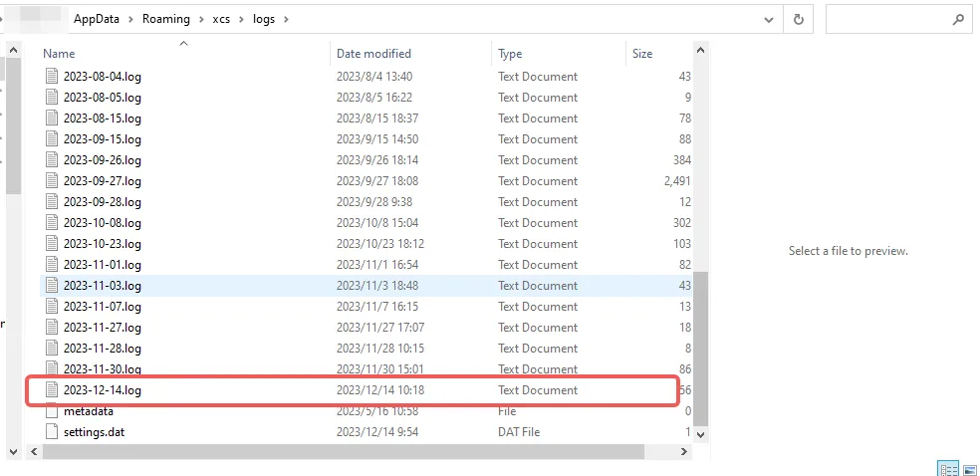The width and height of the screenshot is (980, 476).
Task: Go to xcs folder in breadcrumb
Action: (221, 19)
